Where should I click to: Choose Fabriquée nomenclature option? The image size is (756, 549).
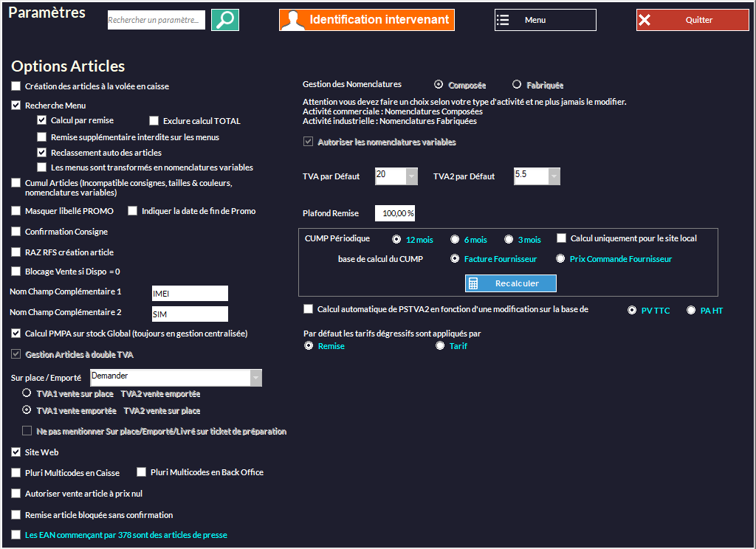(x=517, y=85)
